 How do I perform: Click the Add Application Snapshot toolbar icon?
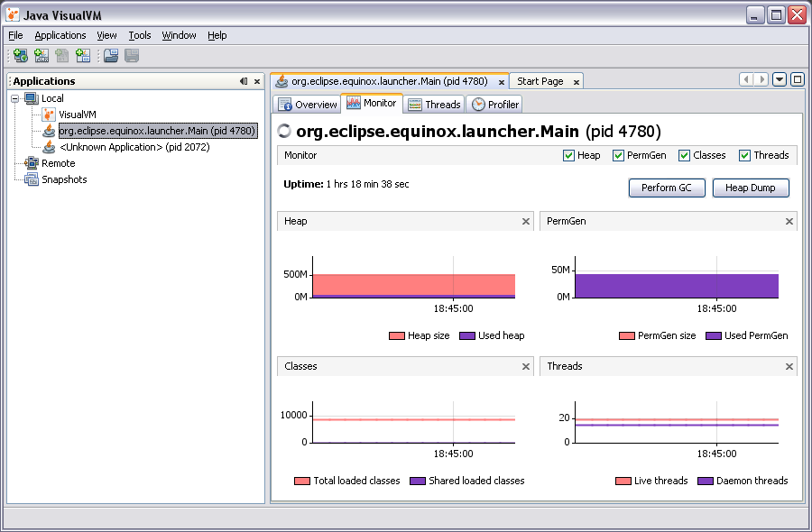[x=83, y=55]
